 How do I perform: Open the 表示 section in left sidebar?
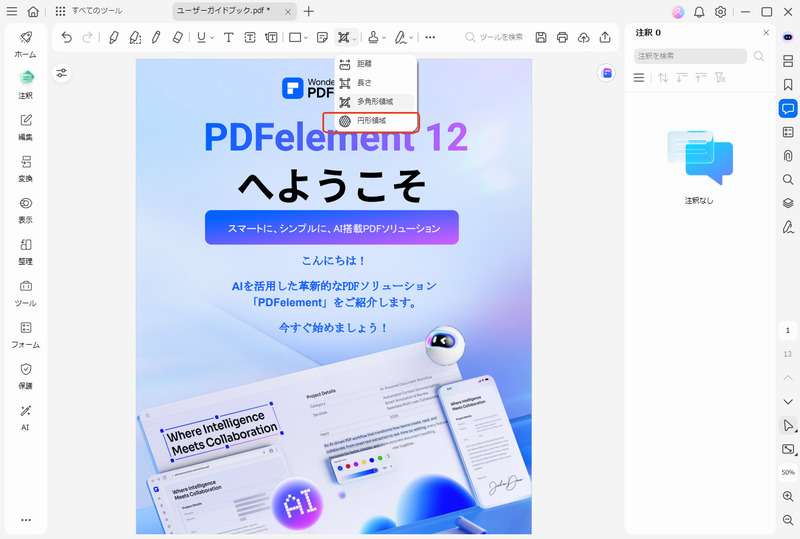point(26,210)
